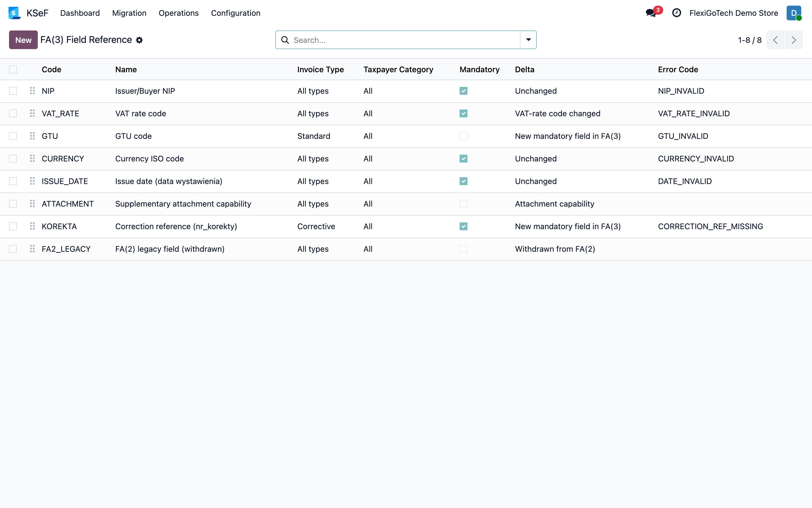The image size is (812, 508).
Task: Click the KSeF app logo icon
Action: click(14, 13)
